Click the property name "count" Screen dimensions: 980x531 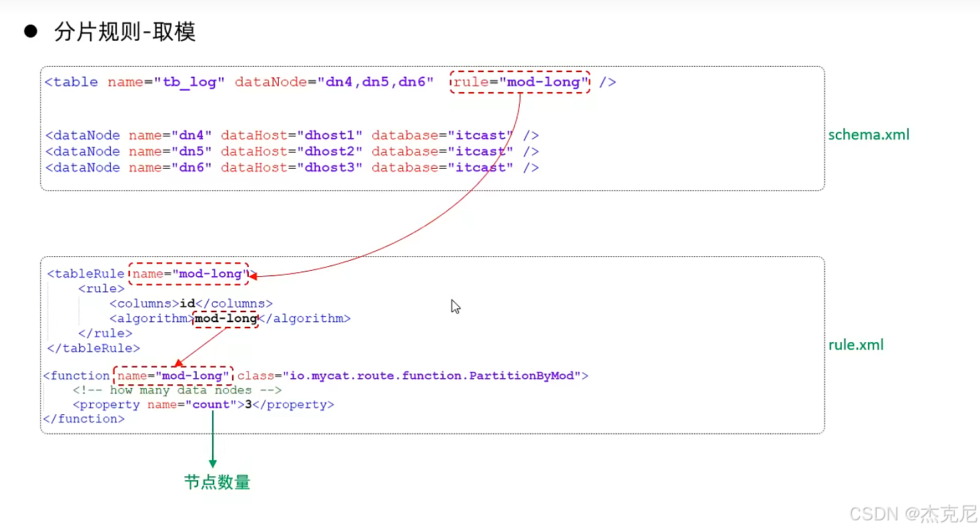pos(211,405)
